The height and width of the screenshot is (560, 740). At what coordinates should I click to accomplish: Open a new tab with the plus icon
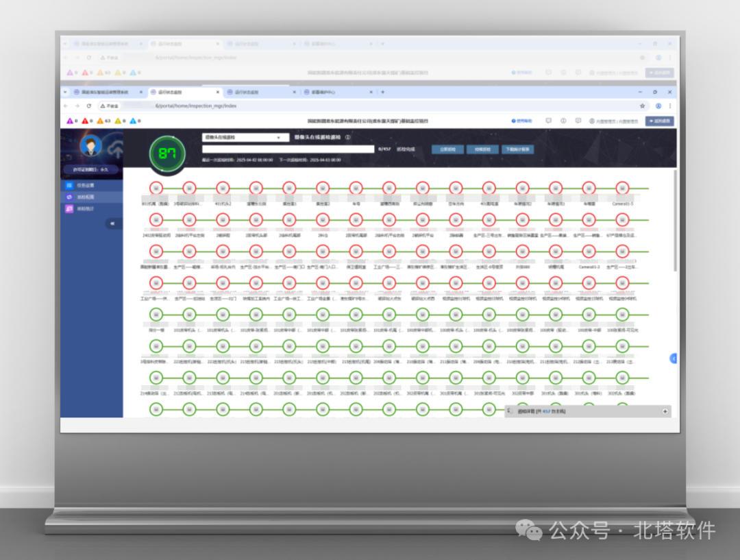point(383,92)
